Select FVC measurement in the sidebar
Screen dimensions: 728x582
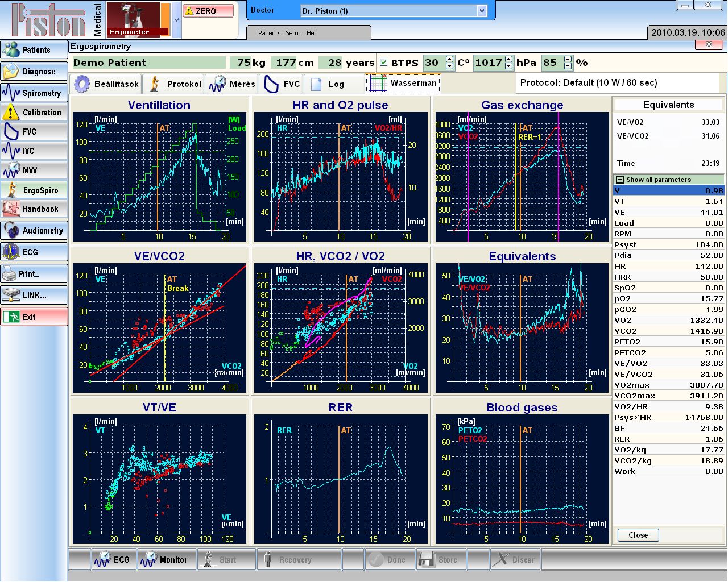click(34, 132)
